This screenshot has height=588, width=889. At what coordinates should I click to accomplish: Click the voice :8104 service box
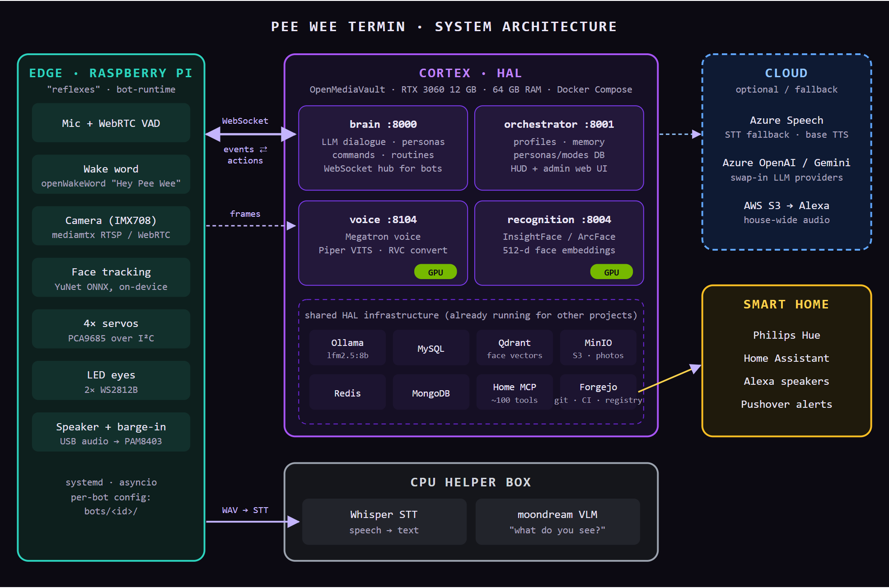[383, 243]
